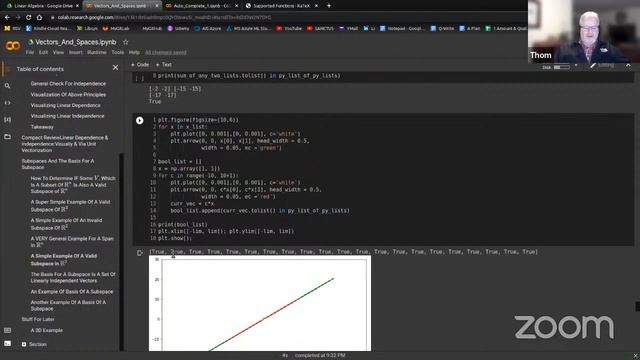Screen dimensions: 640x360
Task: Click the Editing pencil icon
Action: [x=593, y=65]
